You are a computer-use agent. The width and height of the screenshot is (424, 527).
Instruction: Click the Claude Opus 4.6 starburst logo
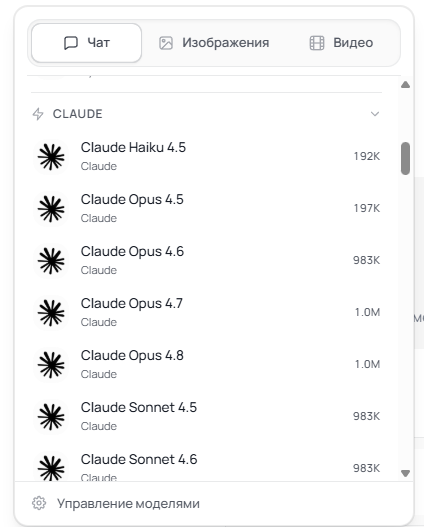51,261
